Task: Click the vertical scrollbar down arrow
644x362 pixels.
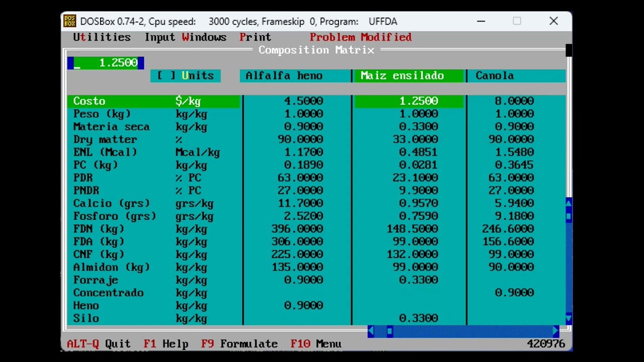Action: (569, 318)
